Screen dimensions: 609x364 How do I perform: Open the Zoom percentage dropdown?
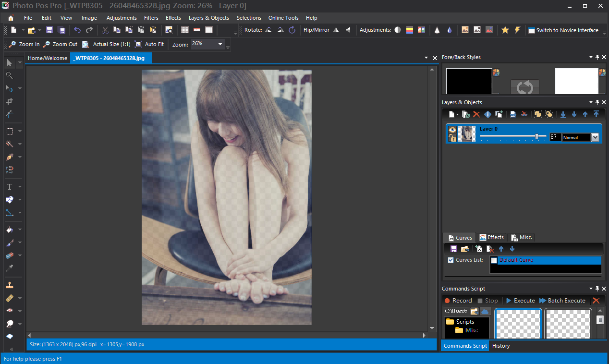coord(220,44)
